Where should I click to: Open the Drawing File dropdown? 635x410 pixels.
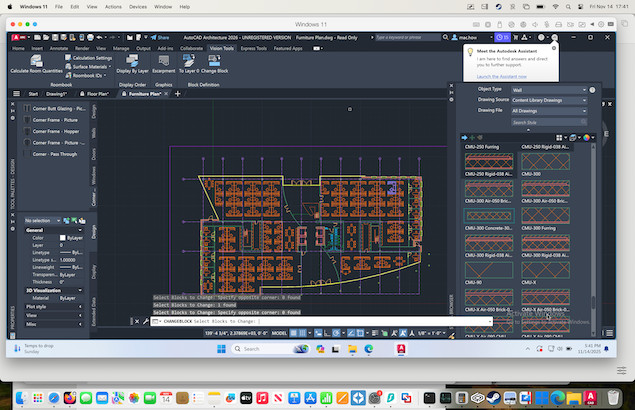[x=550, y=111]
